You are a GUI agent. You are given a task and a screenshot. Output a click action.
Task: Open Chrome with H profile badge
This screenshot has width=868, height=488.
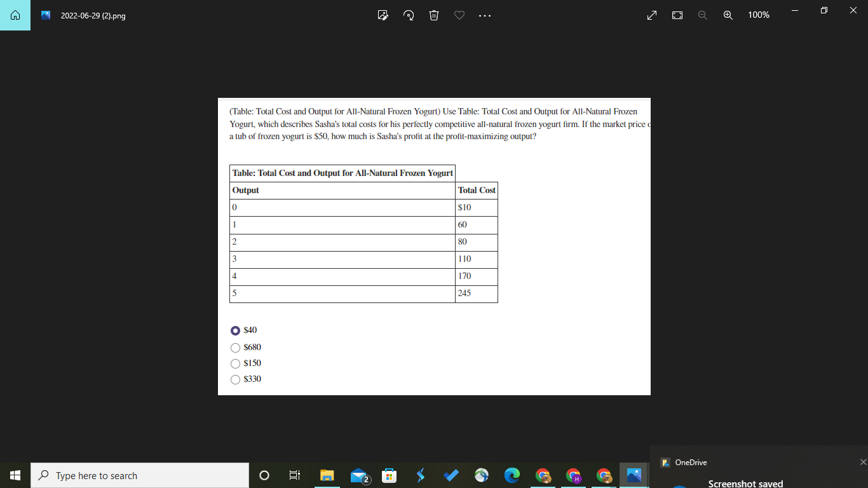pos(573,475)
